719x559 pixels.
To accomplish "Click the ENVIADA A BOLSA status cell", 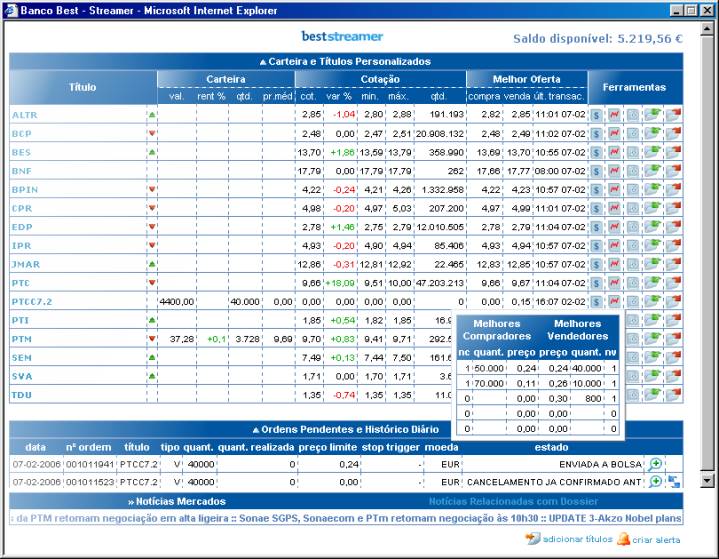I will tap(600, 464).
